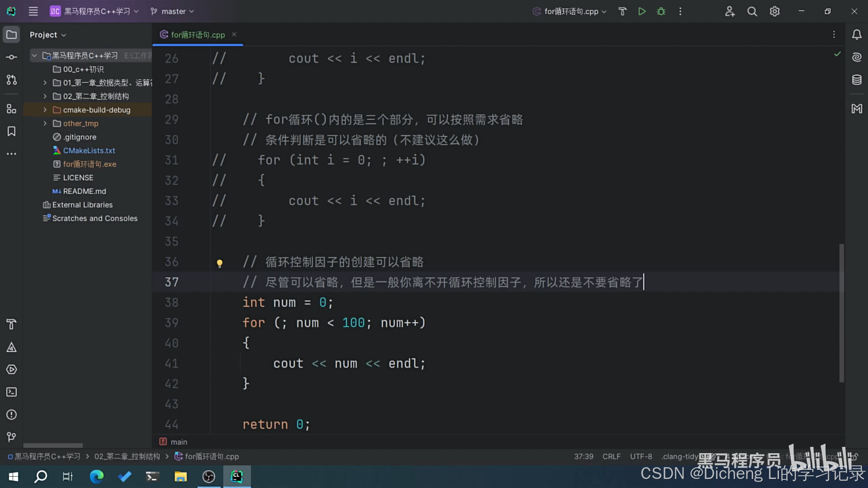This screenshot has width=868, height=488.
Task: Show more tool windows ellipsis
Action: tap(11, 154)
